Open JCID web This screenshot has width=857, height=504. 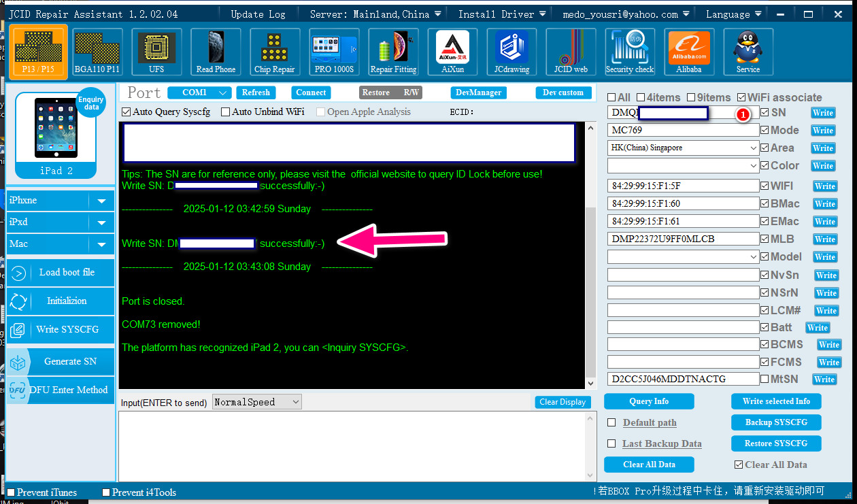(x=571, y=52)
